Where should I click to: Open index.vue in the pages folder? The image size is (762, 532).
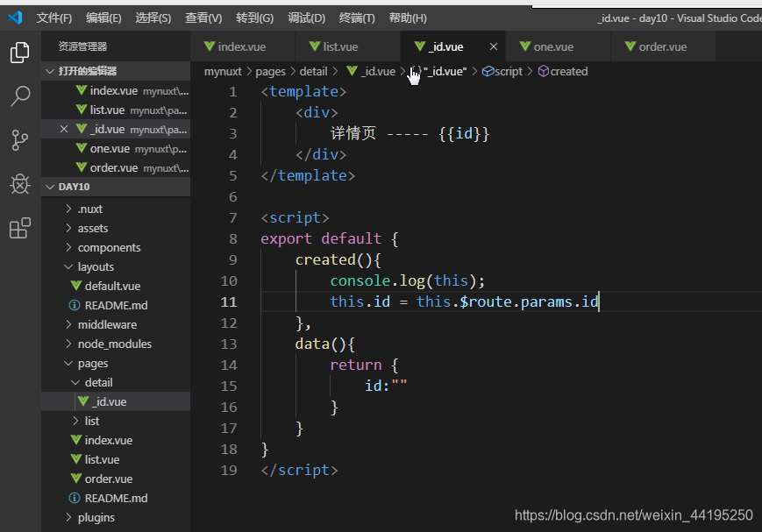click(116, 440)
